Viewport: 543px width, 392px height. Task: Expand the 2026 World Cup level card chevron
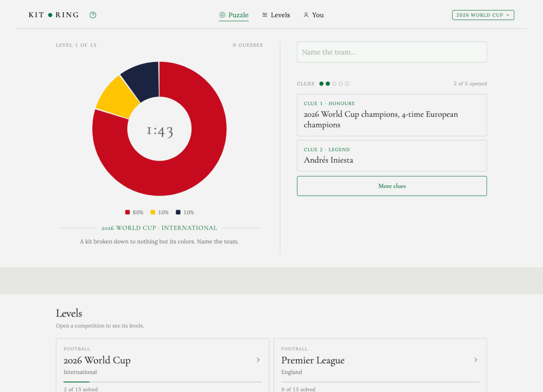tap(258, 360)
